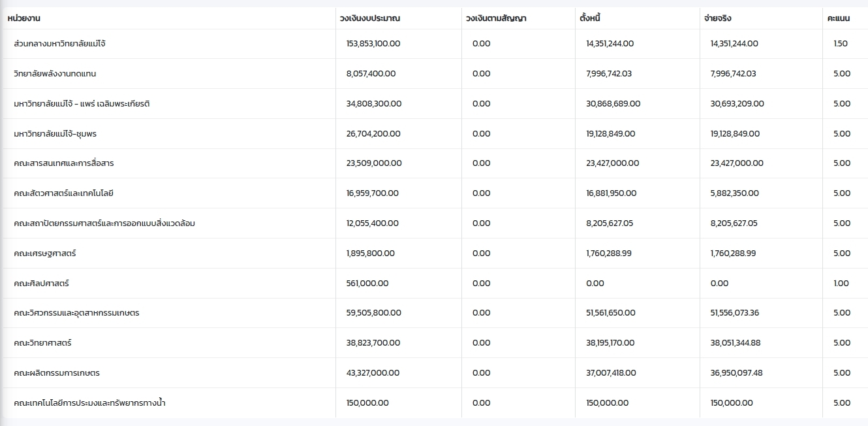This screenshot has width=868, height=426.
Task: Click the 1.00 score for คณะศิลปศาสตร์
Action: tap(841, 284)
